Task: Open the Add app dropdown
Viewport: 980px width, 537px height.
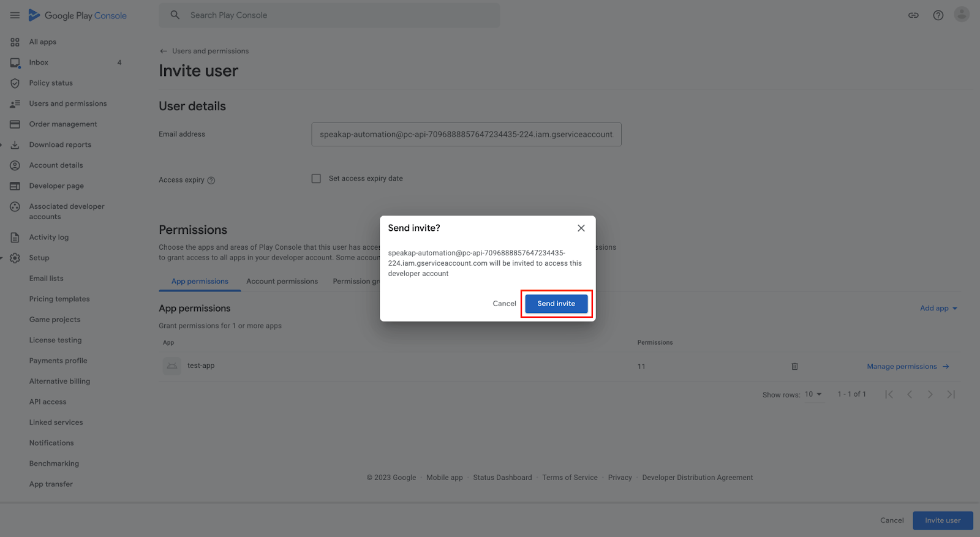Action: click(x=938, y=309)
